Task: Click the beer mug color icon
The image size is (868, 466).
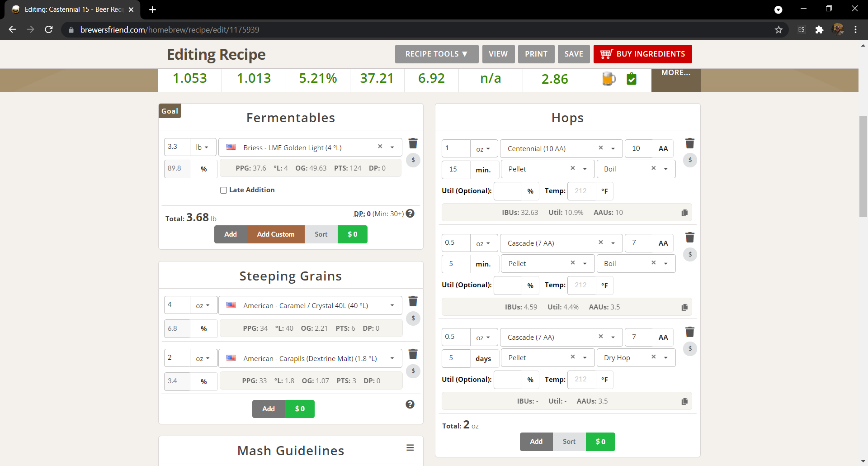Action: click(609, 79)
